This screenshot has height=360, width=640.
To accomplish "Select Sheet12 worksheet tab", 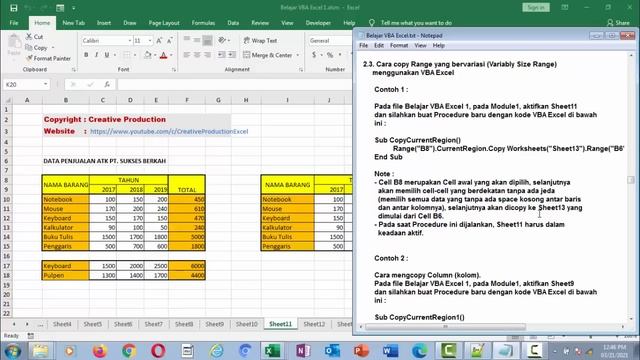I will tap(314, 324).
